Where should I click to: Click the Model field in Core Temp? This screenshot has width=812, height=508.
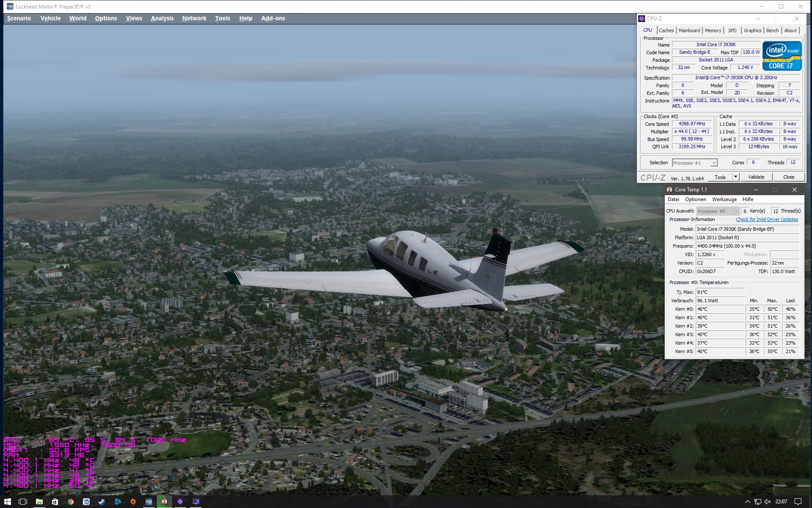pyautogui.click(x=748, y=229)
